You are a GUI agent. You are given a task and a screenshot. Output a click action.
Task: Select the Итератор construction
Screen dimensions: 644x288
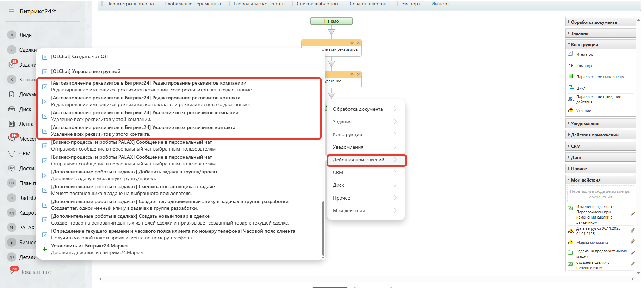[584, 54]
